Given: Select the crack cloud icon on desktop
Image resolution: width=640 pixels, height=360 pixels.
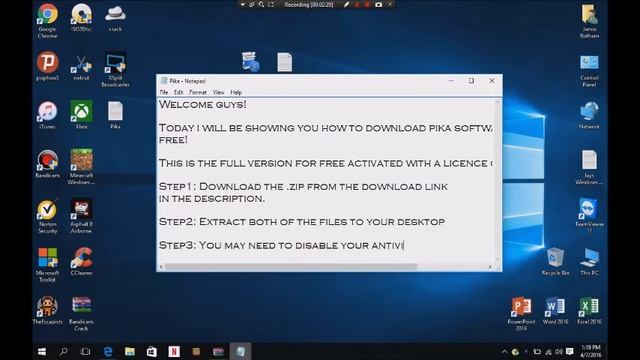Looking at the screenshot, I should 116,18.
